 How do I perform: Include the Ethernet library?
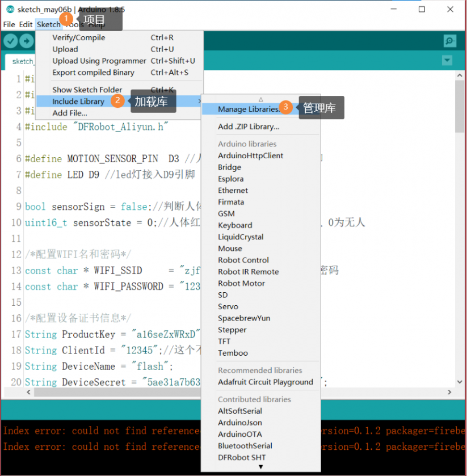pyautogui.click(x=261, y=190)
